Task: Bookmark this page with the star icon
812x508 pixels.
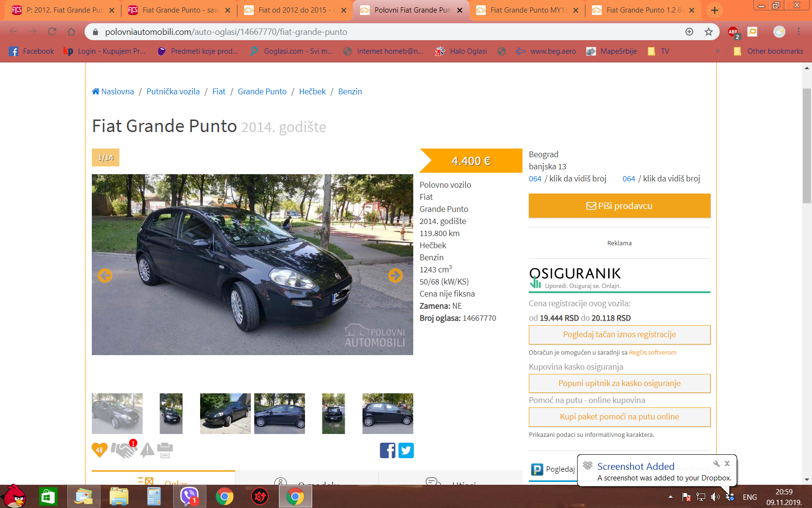Action: click(709, 32)
